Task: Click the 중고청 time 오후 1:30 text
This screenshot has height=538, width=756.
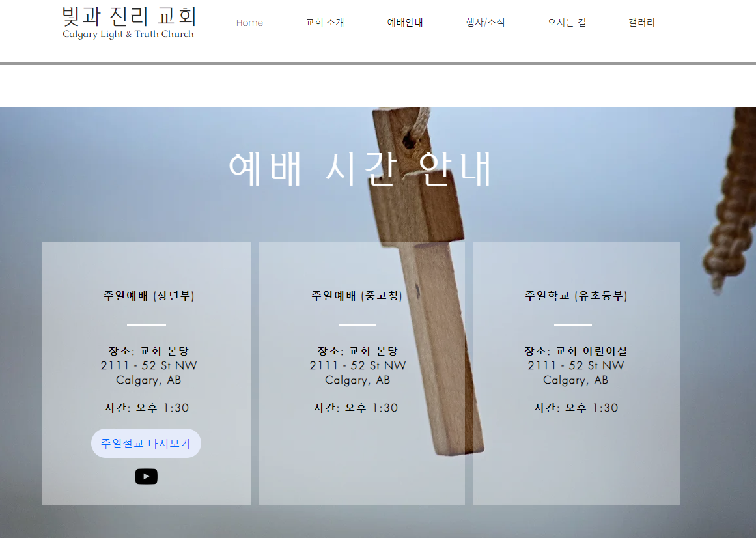Action: click(x=371, y=408)
